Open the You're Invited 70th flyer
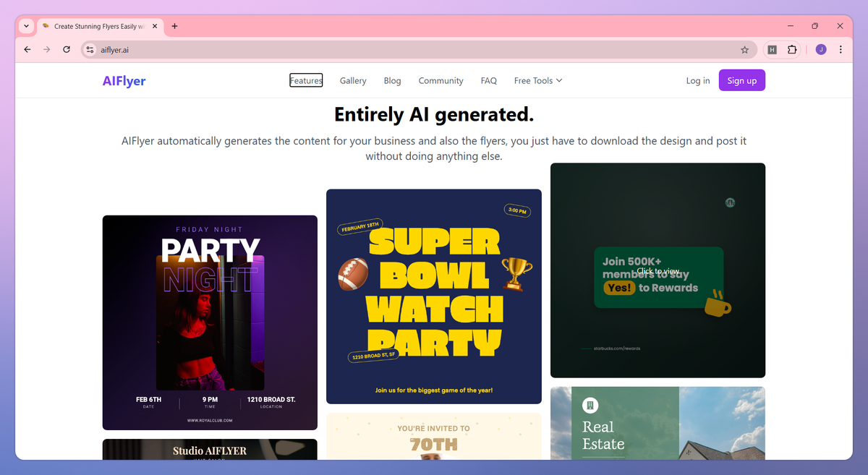This screenshot has height=475, width=868. [434, 436]
